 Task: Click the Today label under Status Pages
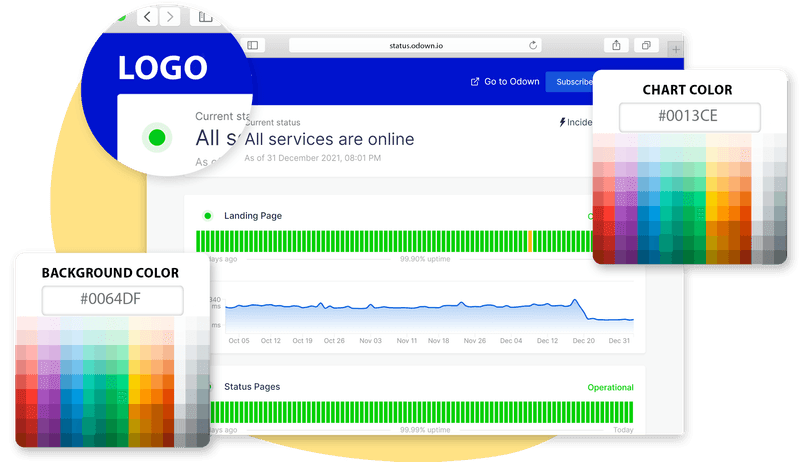click(623, 430)
